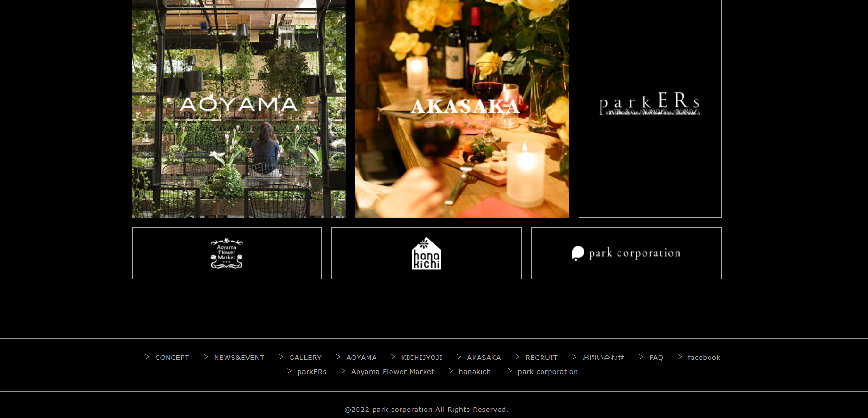Select AKASAKA in the footer navigation

(484, 358)
